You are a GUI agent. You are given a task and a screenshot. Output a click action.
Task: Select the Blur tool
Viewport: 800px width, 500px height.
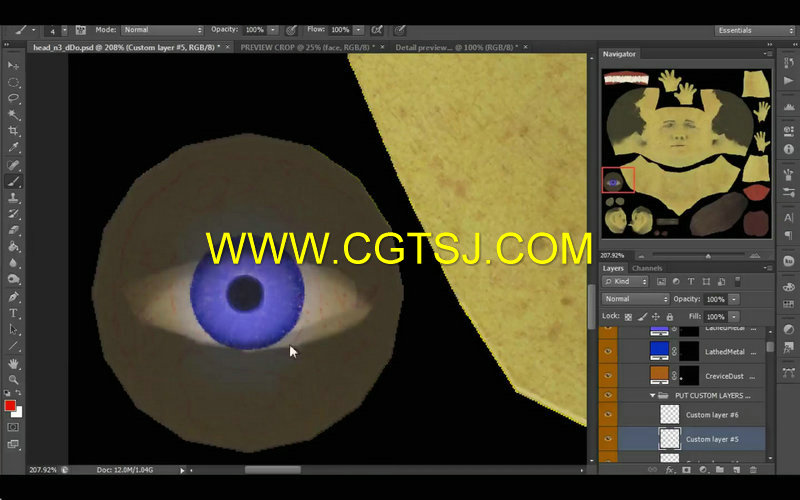tap(13, 263)
